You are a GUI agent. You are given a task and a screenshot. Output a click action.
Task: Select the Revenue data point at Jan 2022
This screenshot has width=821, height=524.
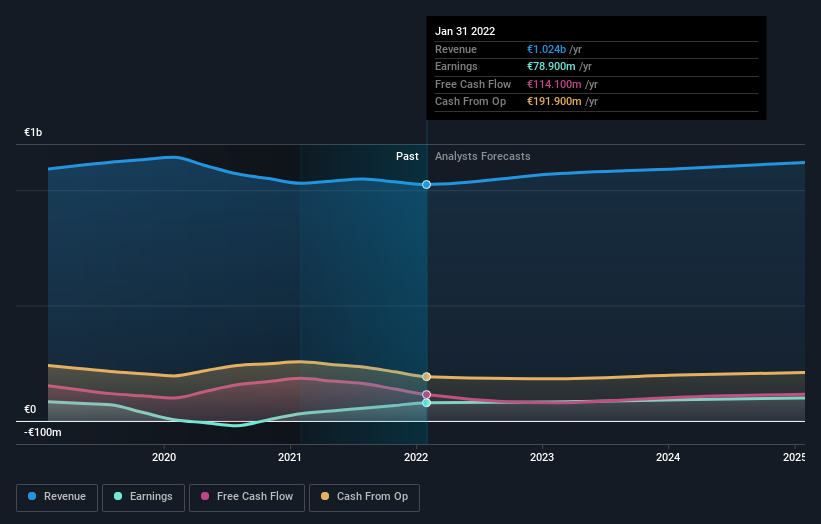tap(426, 184)
